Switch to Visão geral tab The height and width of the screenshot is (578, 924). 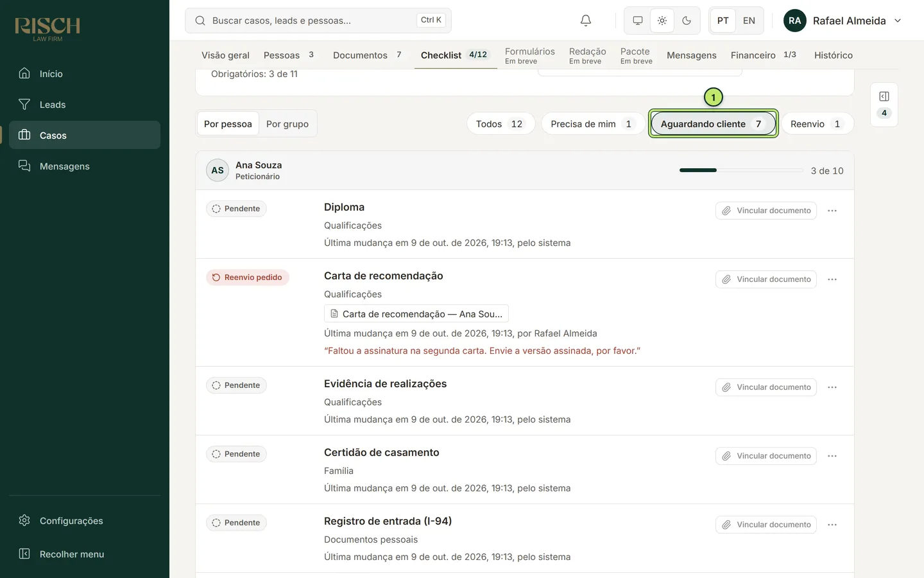[225, 55]
